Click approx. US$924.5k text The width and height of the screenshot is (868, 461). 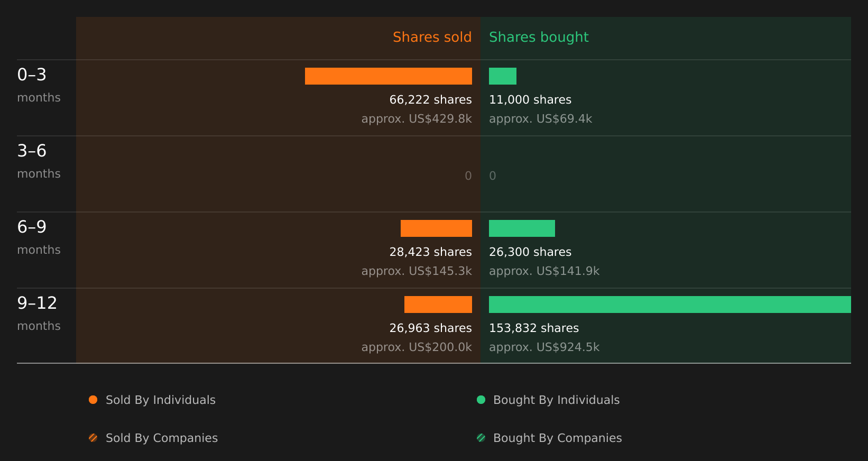(544, 347)
